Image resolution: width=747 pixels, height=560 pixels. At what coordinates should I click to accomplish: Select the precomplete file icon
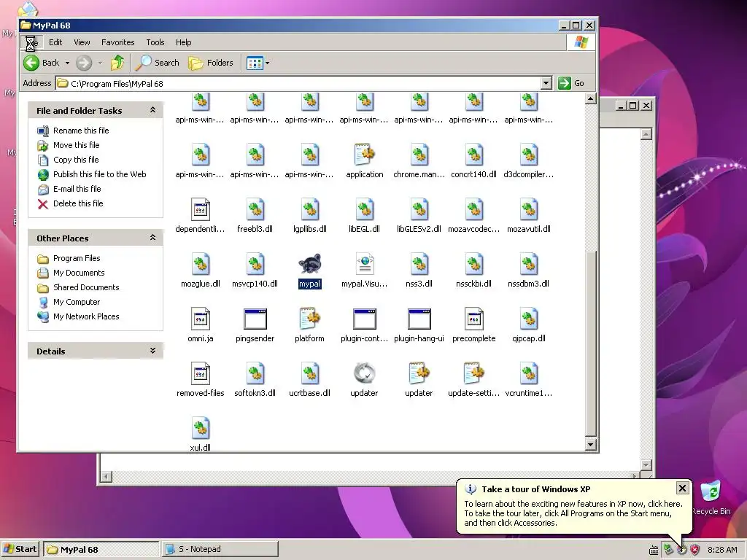[x=474, y=319]
